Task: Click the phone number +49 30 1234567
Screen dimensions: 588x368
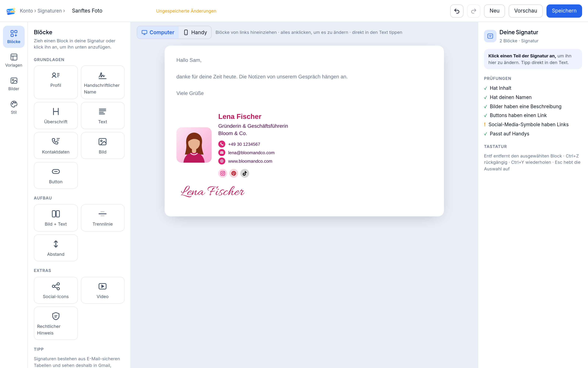Action: 244,144
